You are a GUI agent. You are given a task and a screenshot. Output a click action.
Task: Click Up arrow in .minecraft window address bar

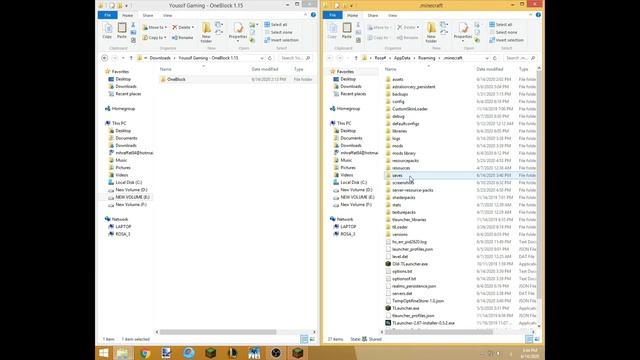click(x=356, y=58)
